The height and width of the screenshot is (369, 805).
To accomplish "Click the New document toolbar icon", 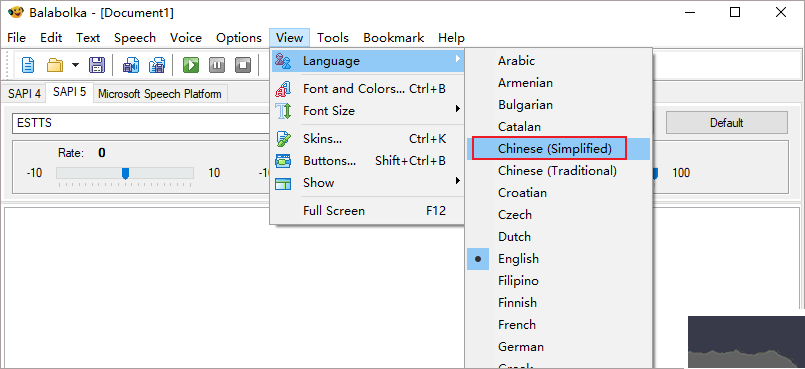I will (28, 65).
